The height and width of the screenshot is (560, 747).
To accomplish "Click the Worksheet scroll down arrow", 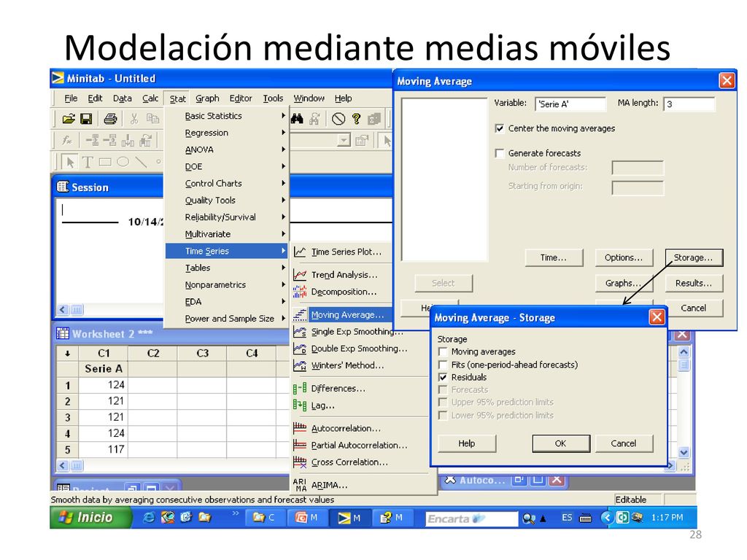I will click(x=684, y=452).
